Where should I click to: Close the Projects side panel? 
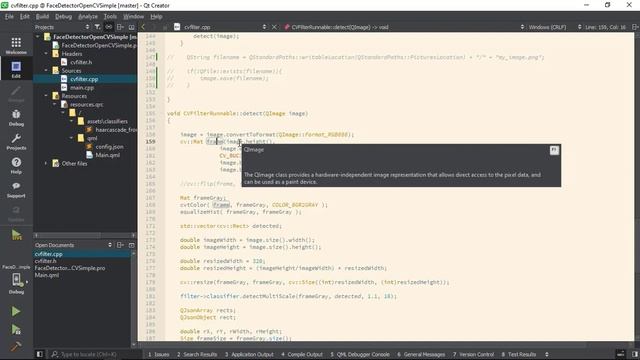pyautogui.click(x=131, y=27)
